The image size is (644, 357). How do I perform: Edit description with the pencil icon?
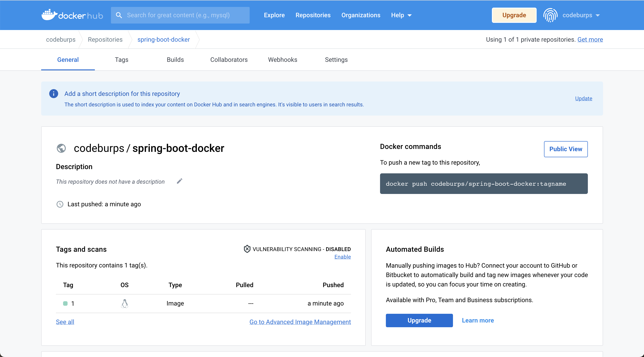coord(179,181)
